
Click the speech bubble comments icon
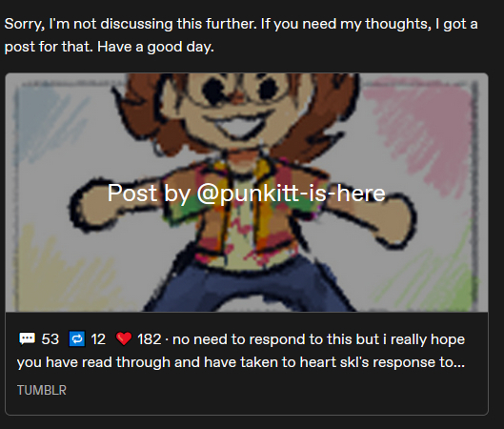(x=27, y=338)
